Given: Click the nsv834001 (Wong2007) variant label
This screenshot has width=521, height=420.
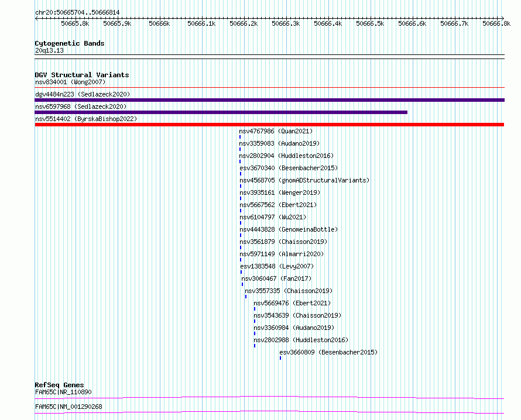Looking at the screenshot, I should [x=70, y=82].
